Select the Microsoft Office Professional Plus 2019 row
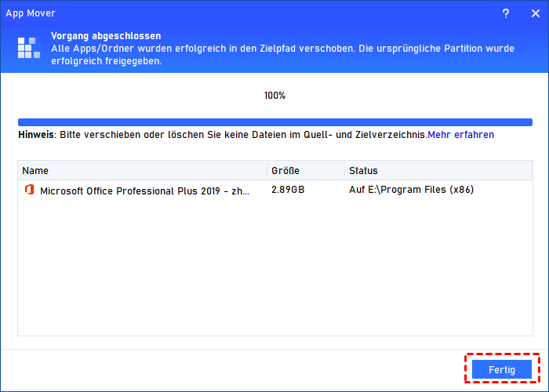Image resolution: width=549 pixels, height=392 pixels. 145,191
